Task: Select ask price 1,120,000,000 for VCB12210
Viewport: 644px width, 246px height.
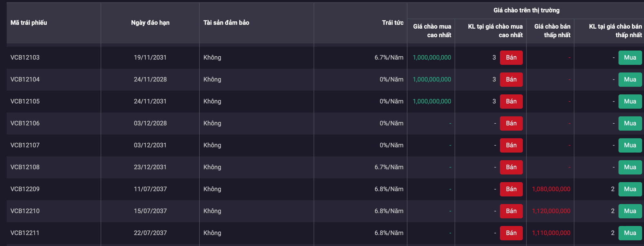Action: coord(551,211)
